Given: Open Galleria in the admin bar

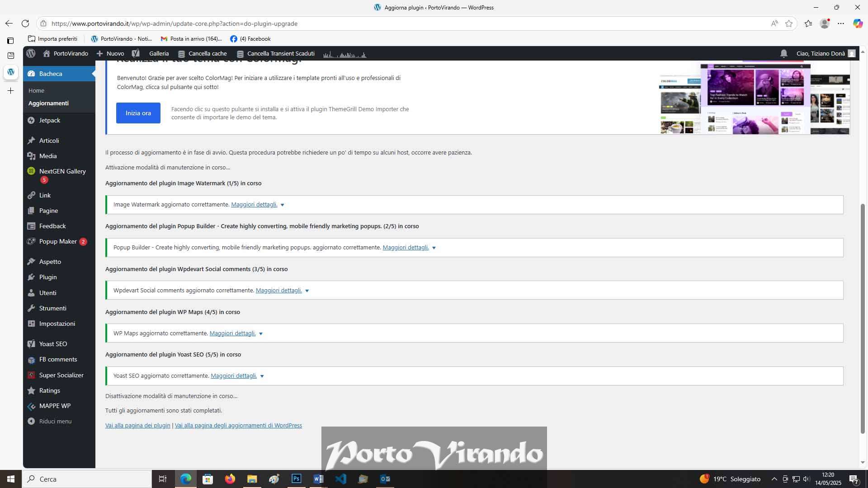Looking at the screenshot, I should coord(159,53).
